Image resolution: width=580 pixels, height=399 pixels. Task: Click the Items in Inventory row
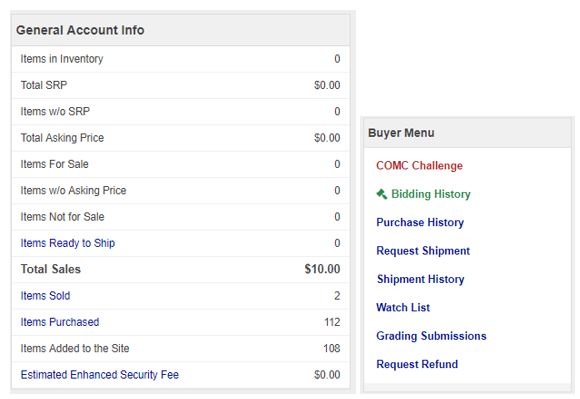click(181, 59)
